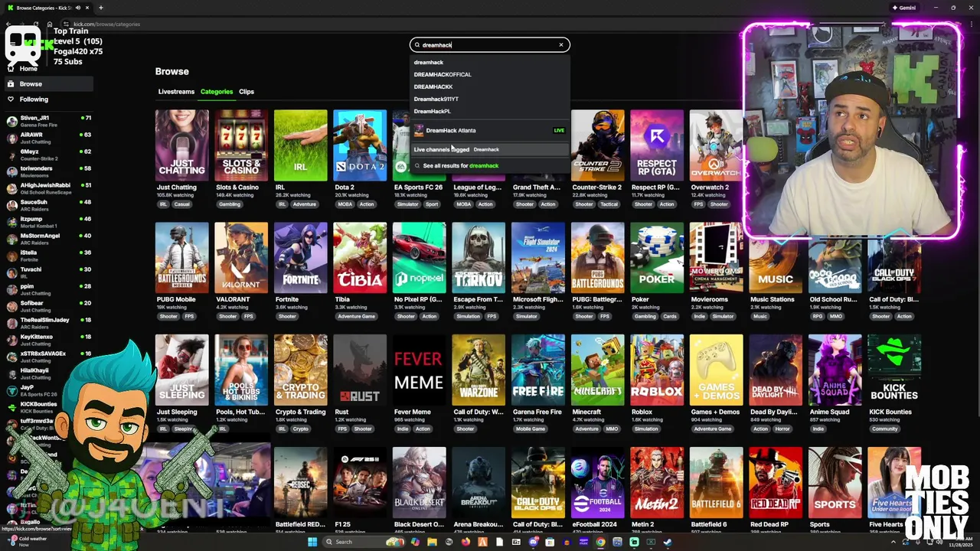This screenshot has width=980, height=551.
Task: Click the Crypto tag under Crypto & Trading
Action: 300,429
